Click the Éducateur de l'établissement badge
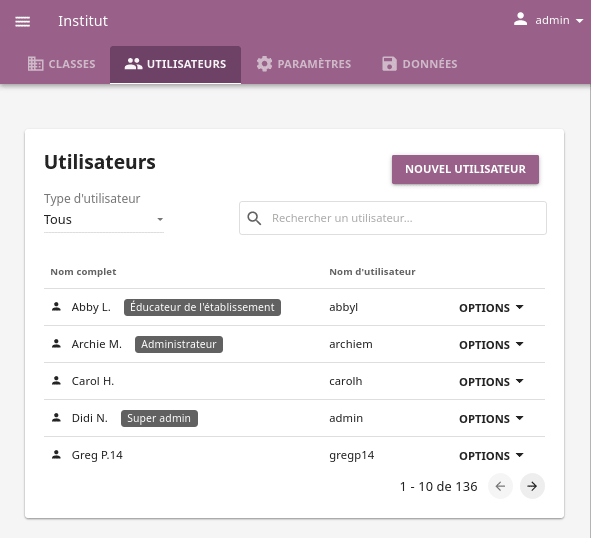The height and width of the screenshot is (538, 591). coord(202,307)
